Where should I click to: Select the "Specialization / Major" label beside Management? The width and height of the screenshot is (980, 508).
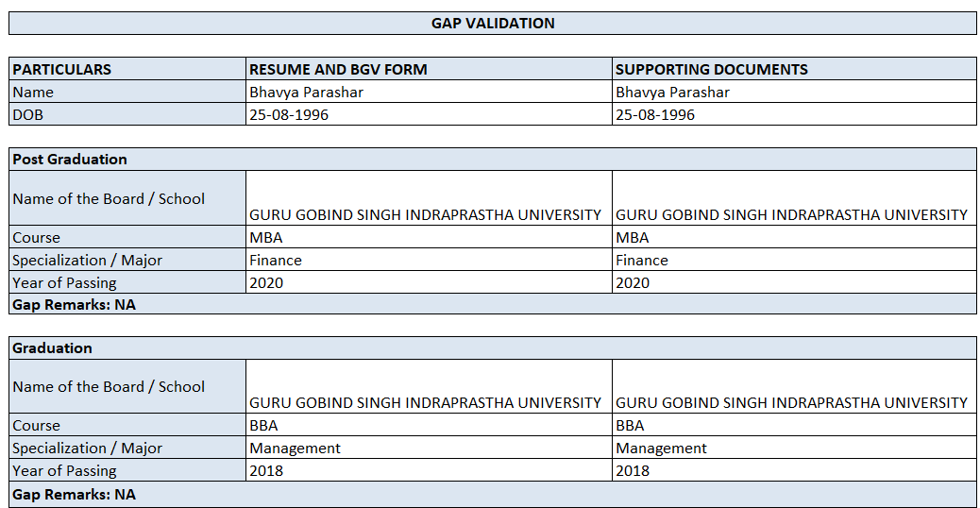(x=127, y=449)
